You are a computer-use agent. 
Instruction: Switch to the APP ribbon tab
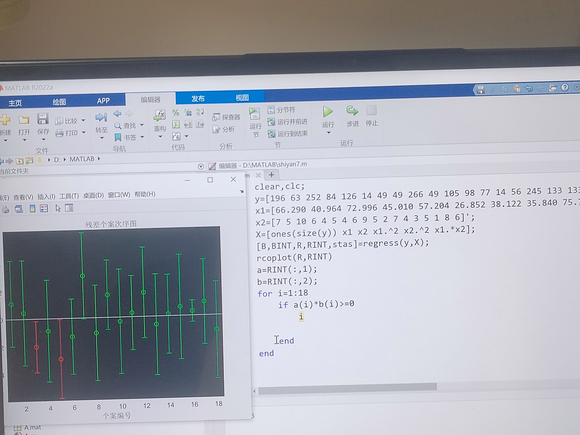[x=103, y=101]
